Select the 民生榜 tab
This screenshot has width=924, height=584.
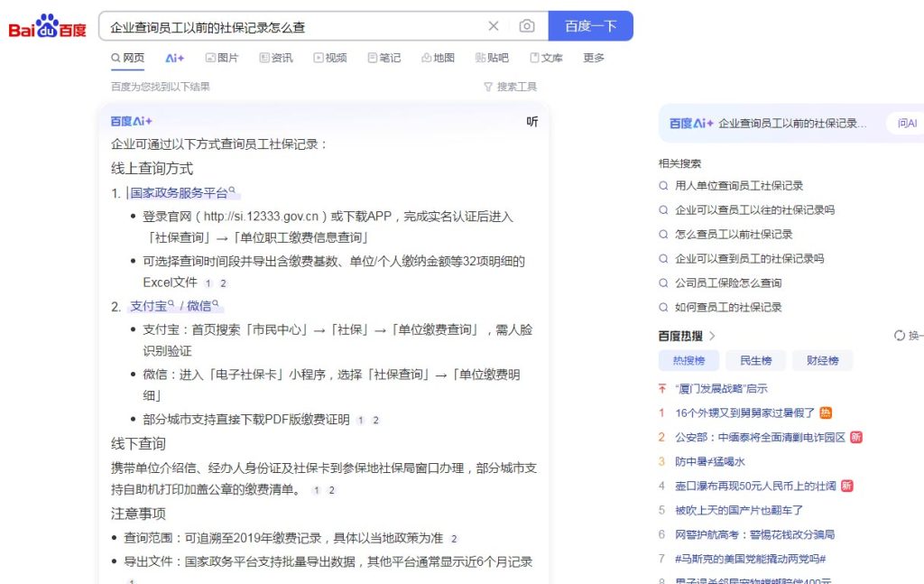756,361
